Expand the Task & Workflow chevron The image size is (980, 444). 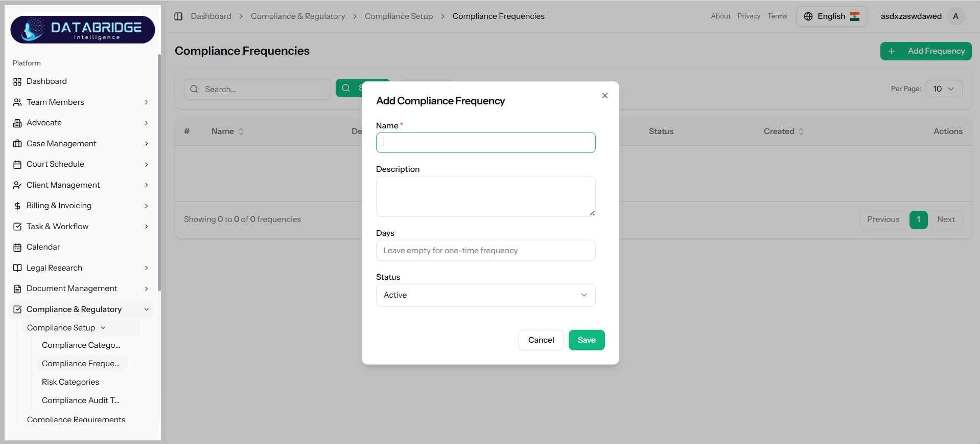click(x=147, y=227)
